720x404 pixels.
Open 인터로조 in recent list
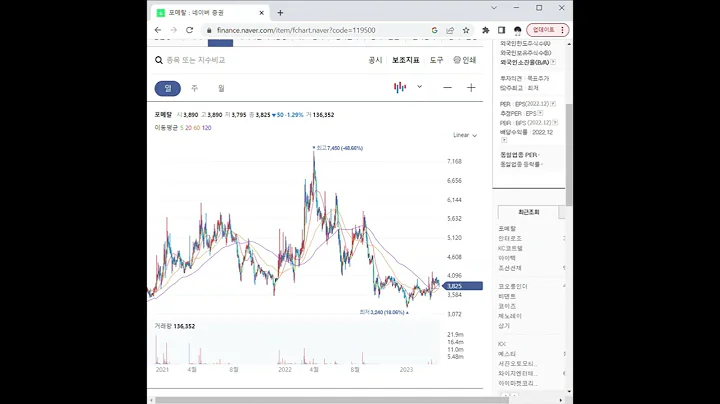pos(510,238)
